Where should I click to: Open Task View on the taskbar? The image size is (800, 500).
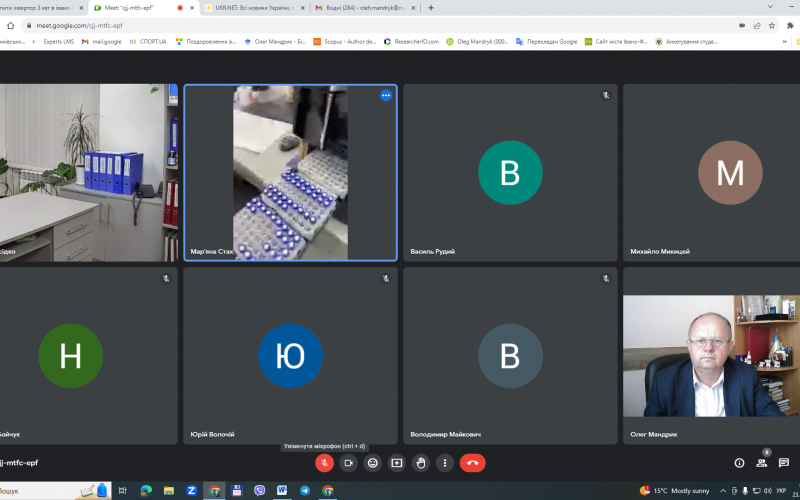pos(122,491)
